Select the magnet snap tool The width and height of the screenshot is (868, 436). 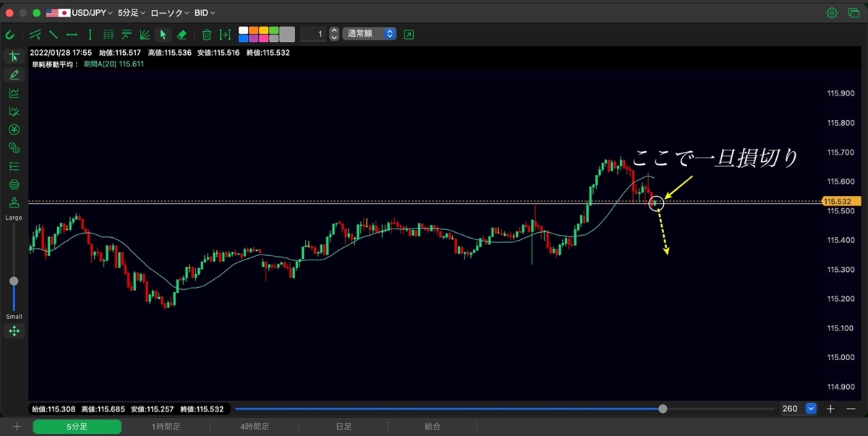tap(10, 34)
